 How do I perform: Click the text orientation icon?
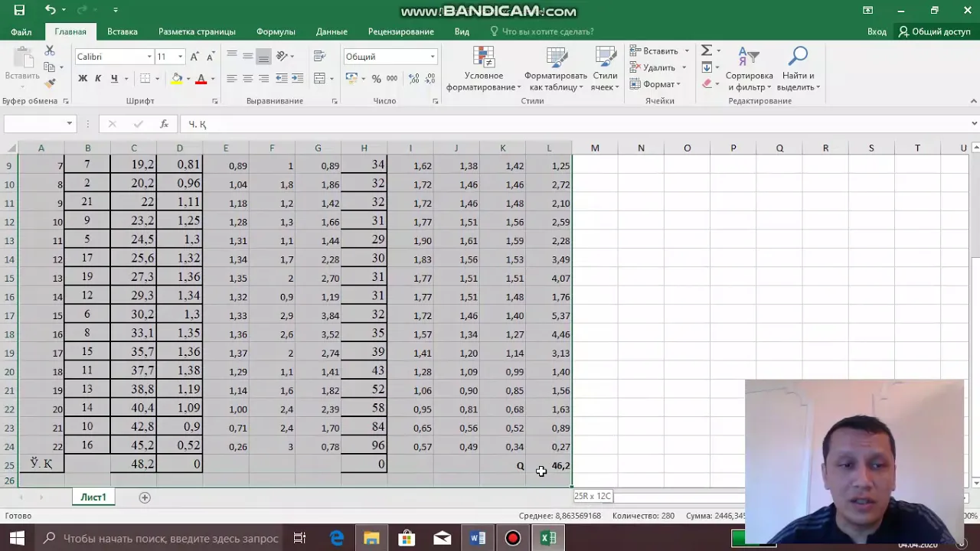coord(282,57)
